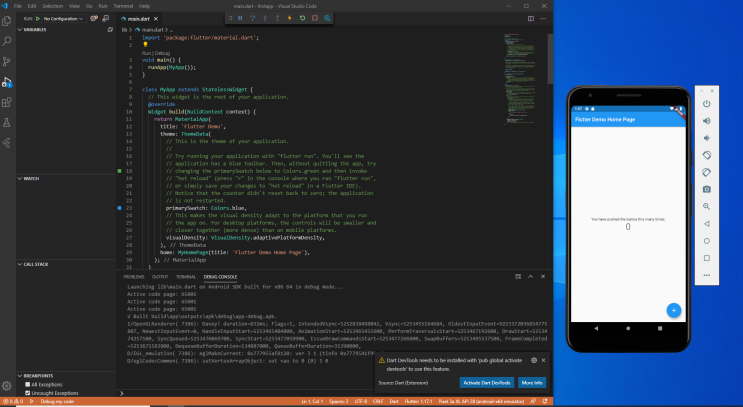Trigger Hot Reload with the lightning icon

pyautogui.click(x=290, y=18)
